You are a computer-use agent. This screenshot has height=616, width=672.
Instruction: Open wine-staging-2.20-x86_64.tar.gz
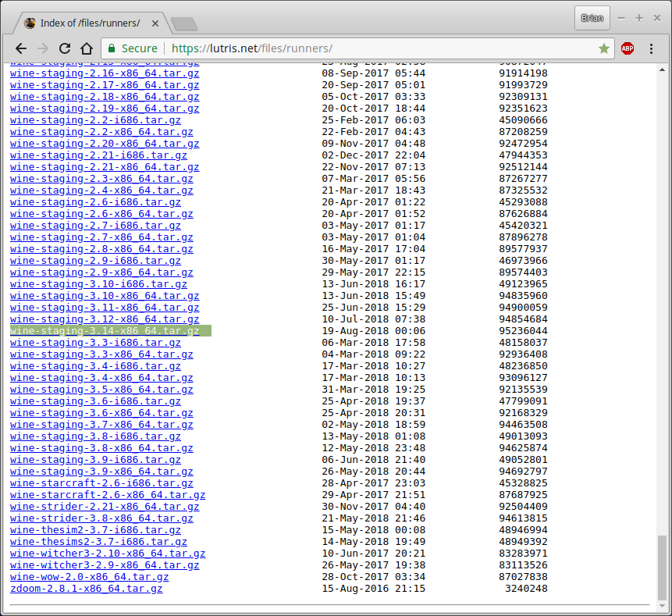(105, 144)
